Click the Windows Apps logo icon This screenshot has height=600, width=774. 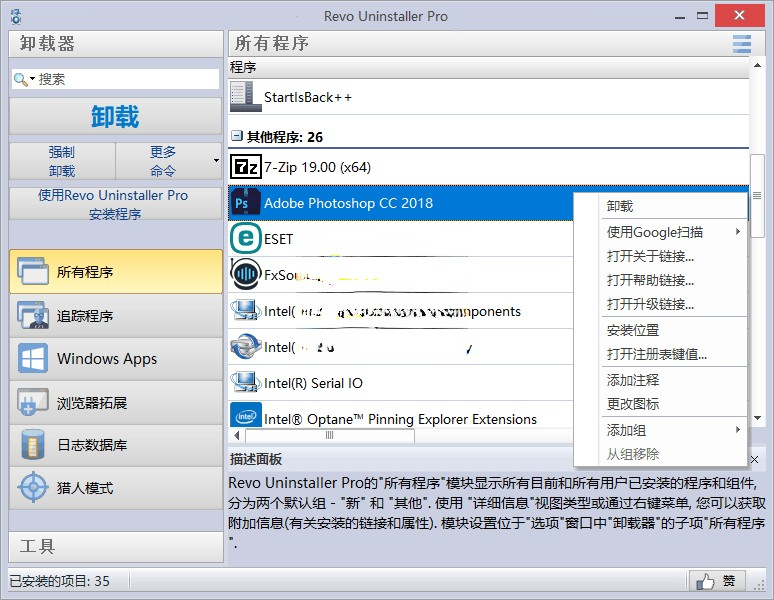(33, 358)
